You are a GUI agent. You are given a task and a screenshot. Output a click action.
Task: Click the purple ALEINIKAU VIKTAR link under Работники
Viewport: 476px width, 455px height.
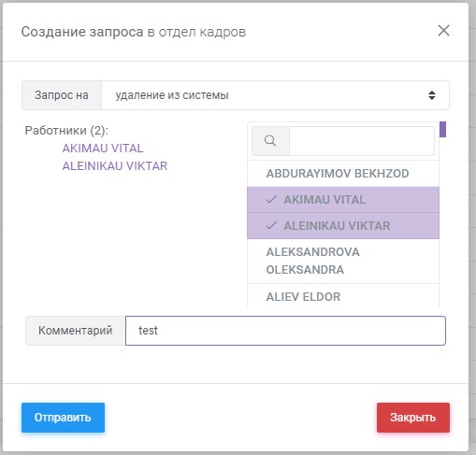pyautogui.click(x=115, y=166)
